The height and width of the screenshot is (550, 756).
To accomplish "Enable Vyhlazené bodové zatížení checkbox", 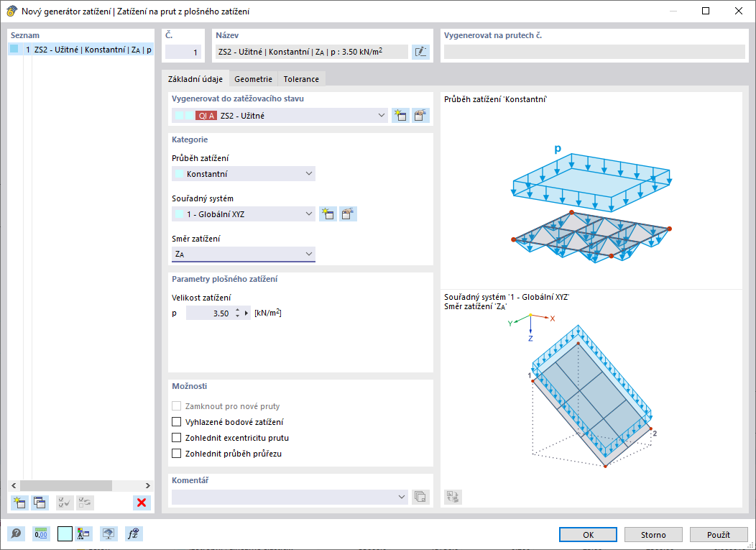I will tap(177, 422).
